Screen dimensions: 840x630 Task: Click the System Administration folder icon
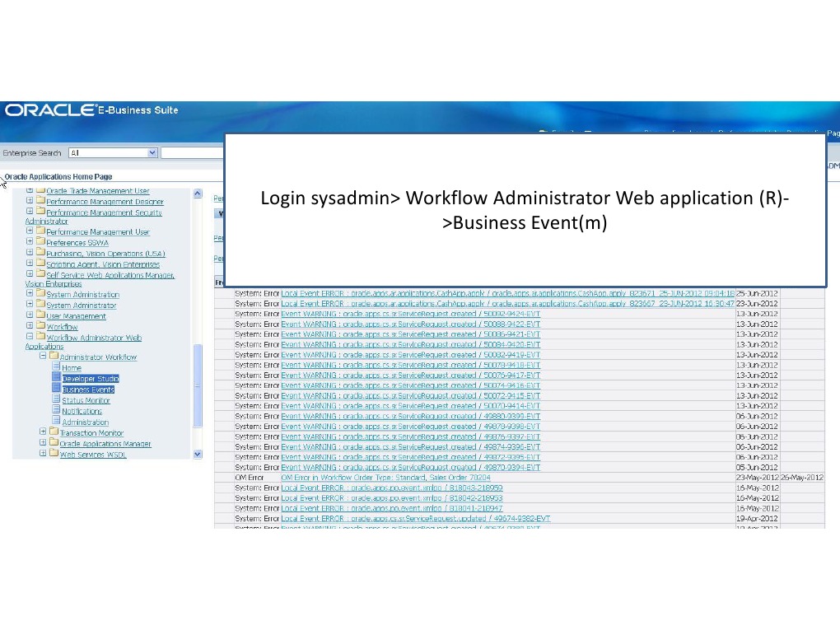[40, 293]
